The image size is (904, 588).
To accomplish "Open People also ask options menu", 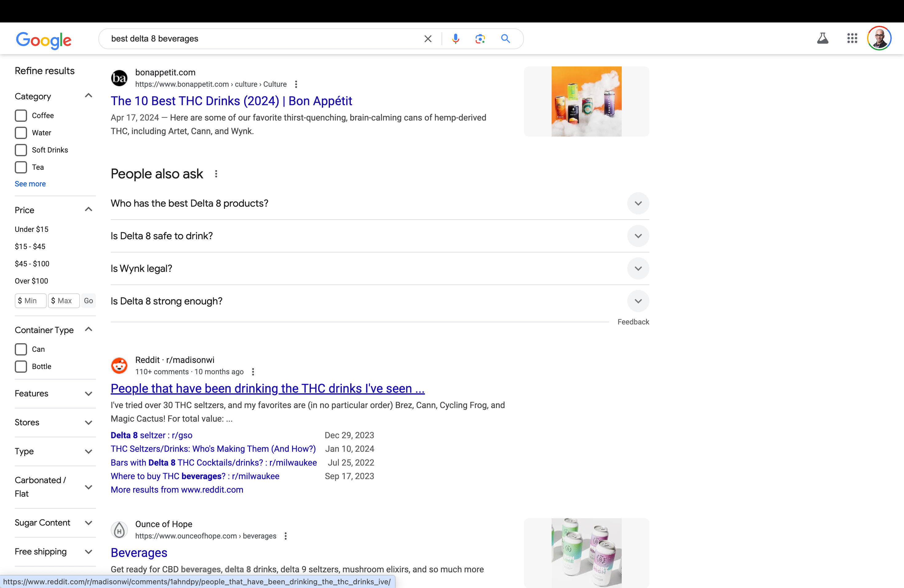I will pos(216,174).
